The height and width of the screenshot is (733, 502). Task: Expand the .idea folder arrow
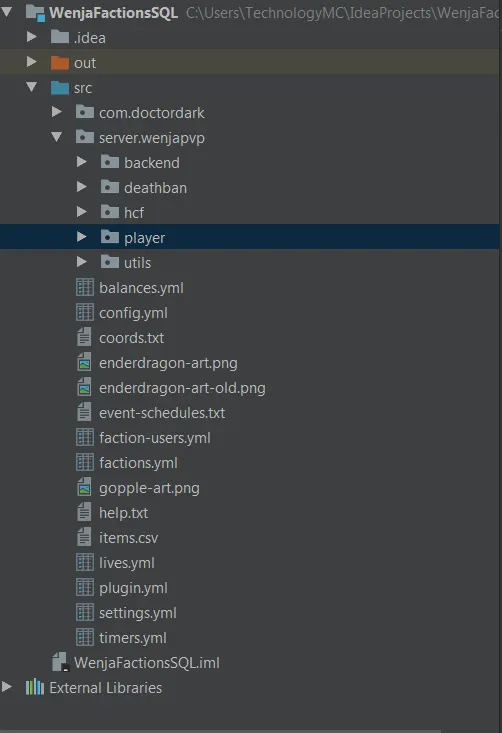(31, 36)
